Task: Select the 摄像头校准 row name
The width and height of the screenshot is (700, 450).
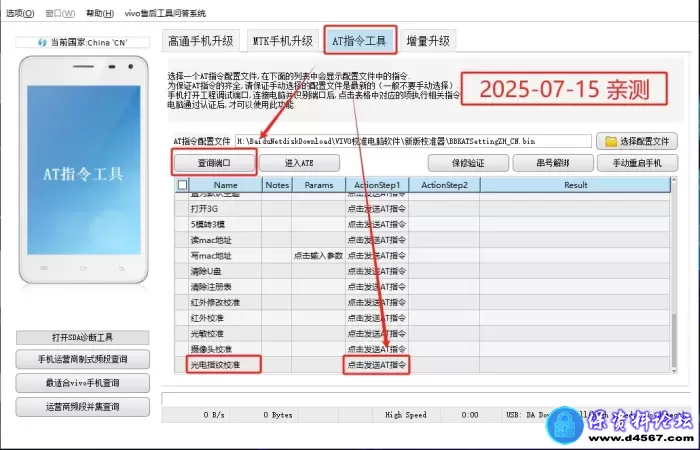Action: 211,349
